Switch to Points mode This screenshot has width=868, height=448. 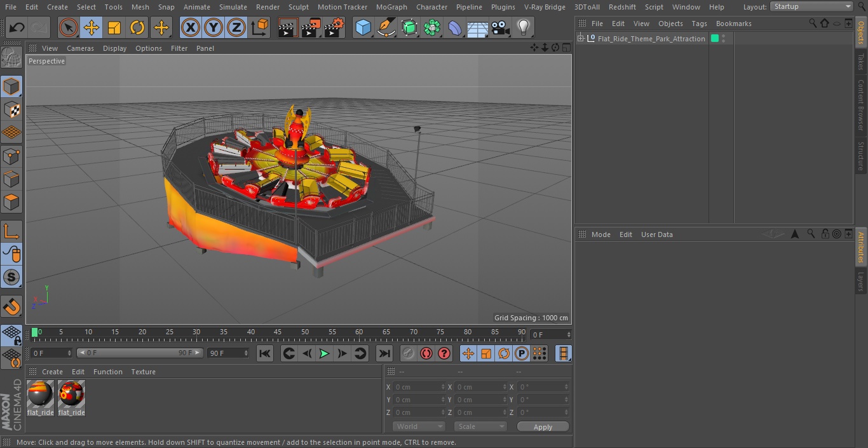pos(11,156)
